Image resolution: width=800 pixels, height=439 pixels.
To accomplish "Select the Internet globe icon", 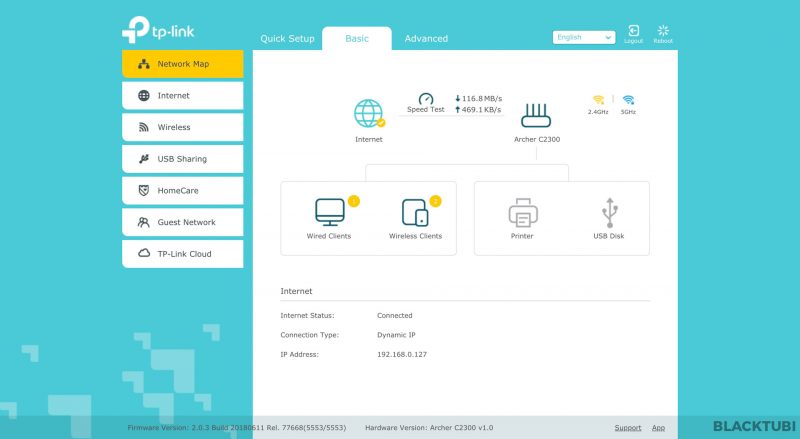I will [368, 113].
